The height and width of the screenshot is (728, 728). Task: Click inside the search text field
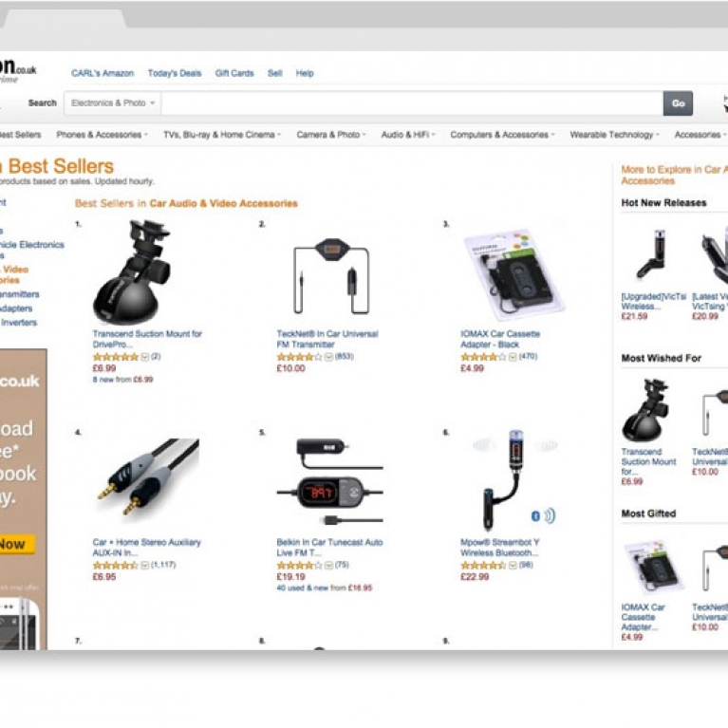click(x=412, y=103)
